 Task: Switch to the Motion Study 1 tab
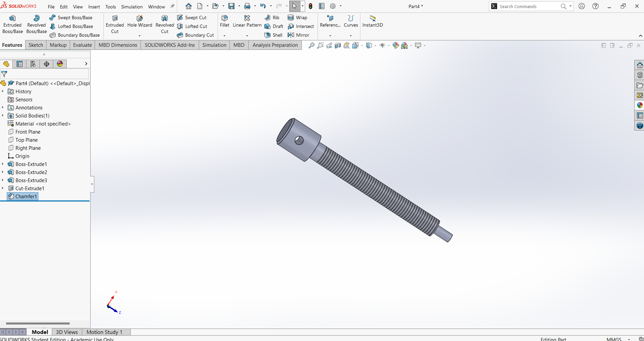[104, 332]
